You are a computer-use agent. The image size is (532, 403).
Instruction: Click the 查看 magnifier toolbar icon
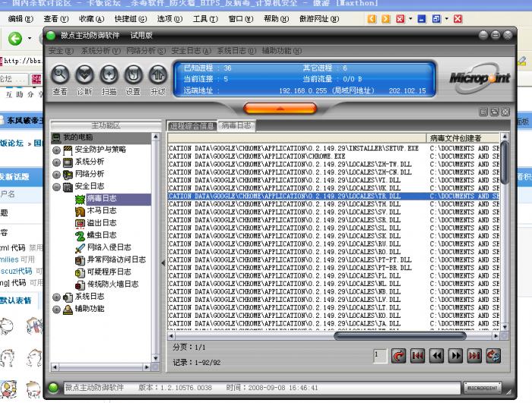[x=60, y=75]
